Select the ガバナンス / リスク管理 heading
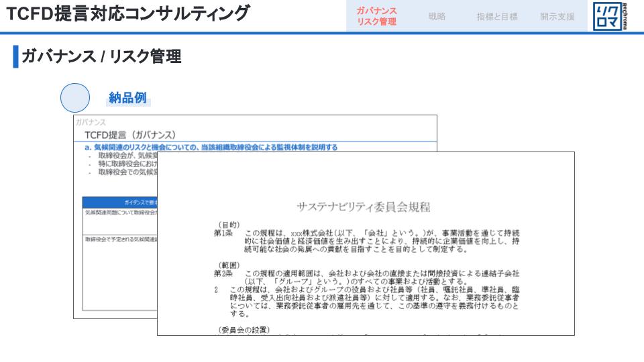The image size is (644, 362). pyautogui.click(x=101, y=56)
